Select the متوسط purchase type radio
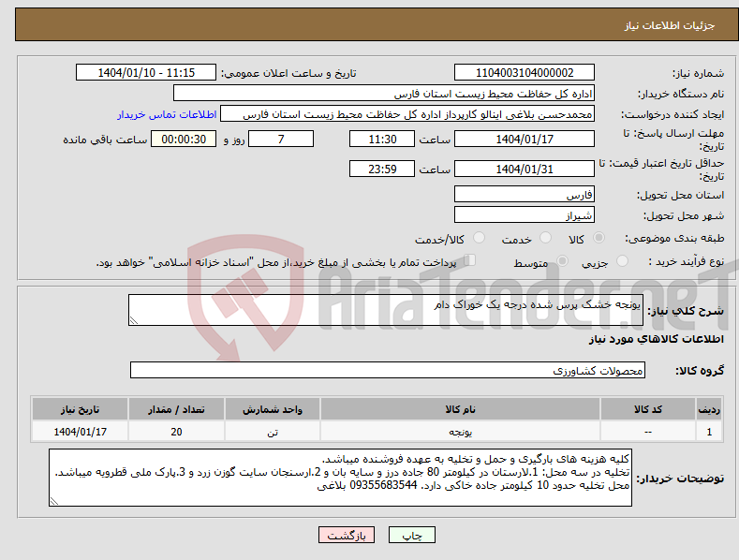 (x=562, y=261)
